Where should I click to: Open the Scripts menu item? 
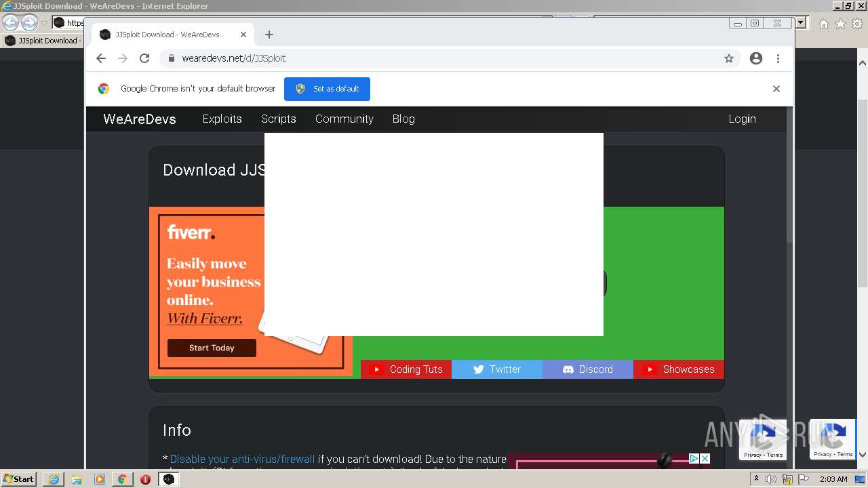(279, 119)
